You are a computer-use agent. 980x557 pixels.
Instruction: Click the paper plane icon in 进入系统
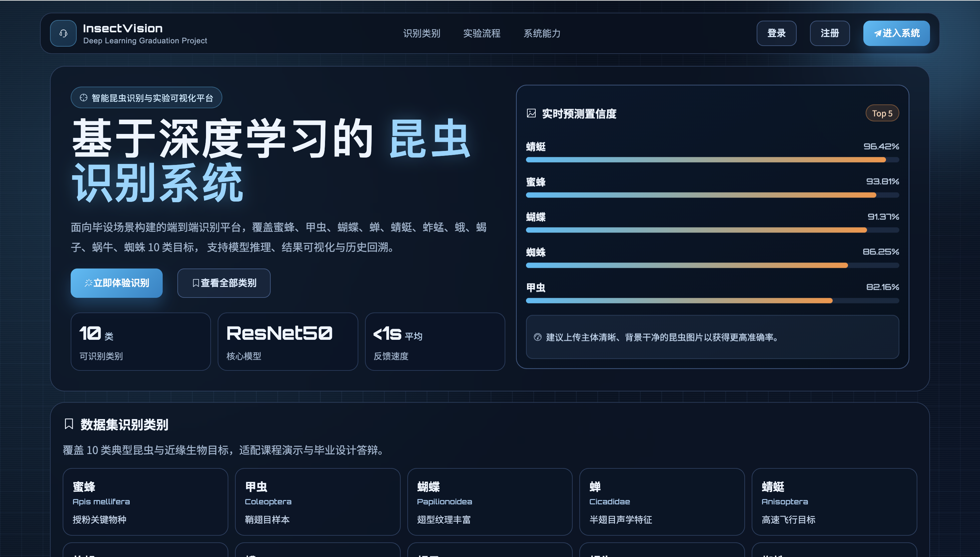point(877,33)
